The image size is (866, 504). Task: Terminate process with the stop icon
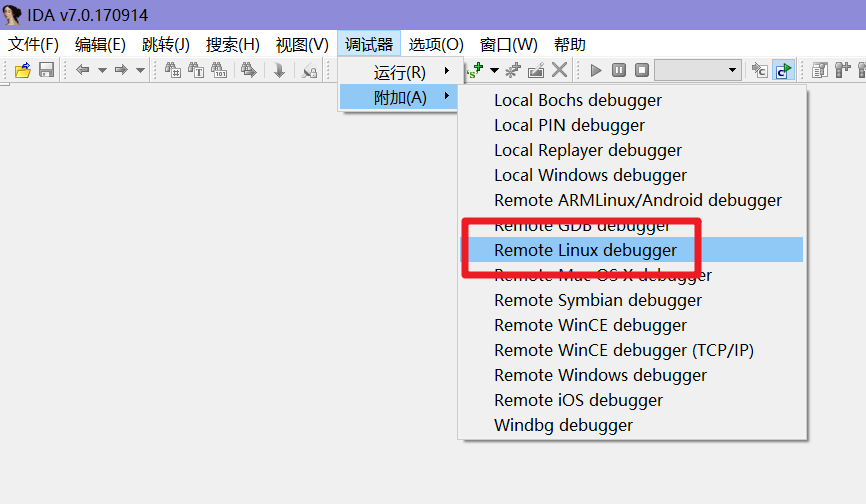pos(642,70)
